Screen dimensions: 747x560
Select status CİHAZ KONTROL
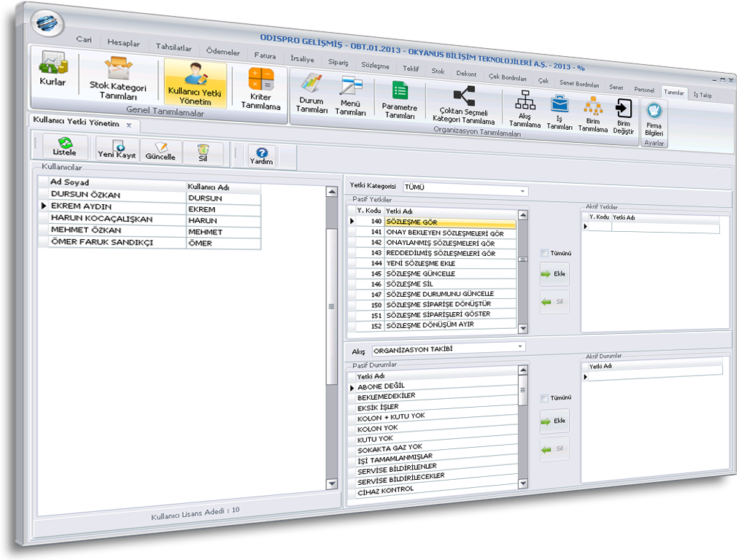click(433, 489)
